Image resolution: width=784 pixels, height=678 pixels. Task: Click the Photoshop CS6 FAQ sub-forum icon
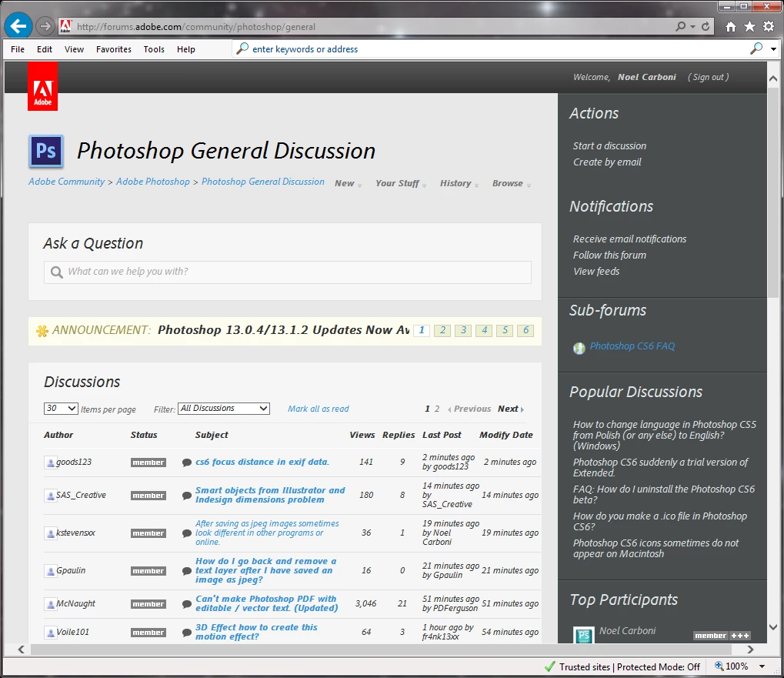(579, 348)
